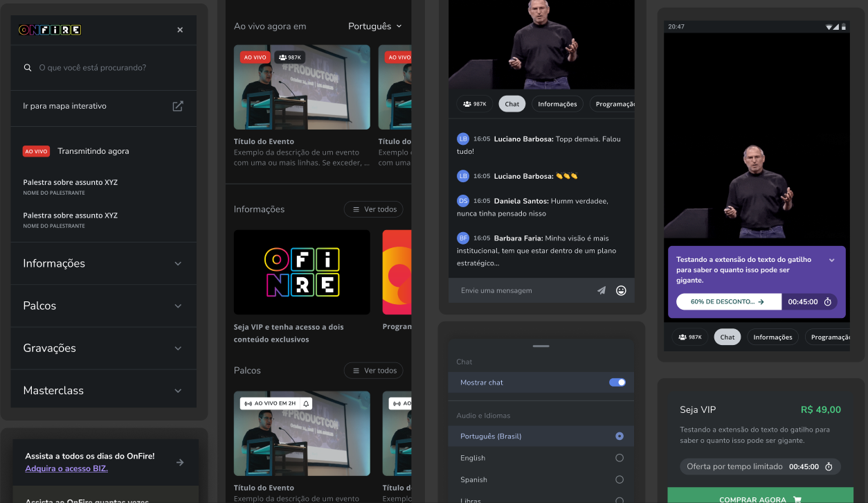Click the list icon in Informações Ver todos
The width and height of the screenshot is (868, 503).
(356, 209)
